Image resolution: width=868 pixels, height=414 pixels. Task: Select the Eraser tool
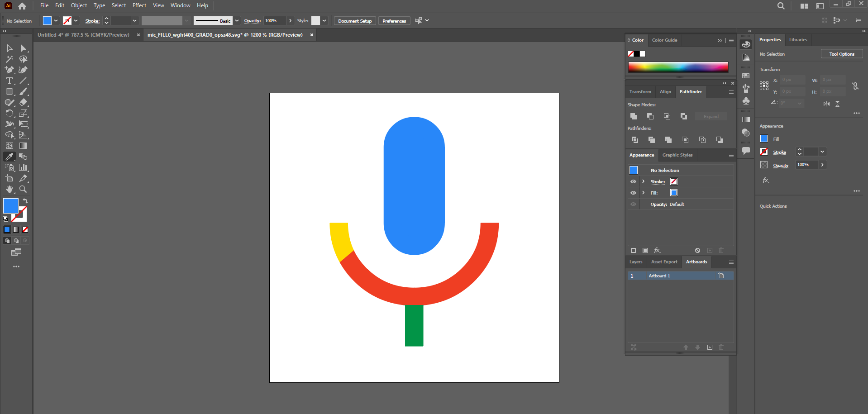pyautogui.click(x=23, y=102)
